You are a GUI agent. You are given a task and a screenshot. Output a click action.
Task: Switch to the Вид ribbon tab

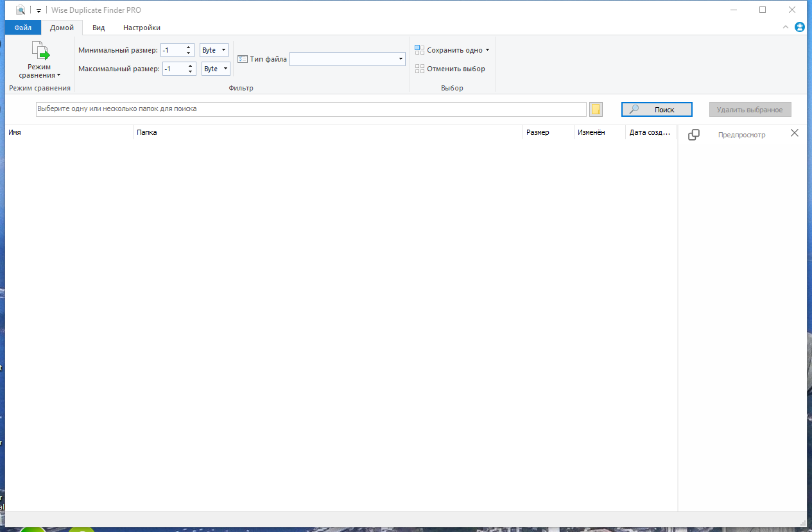98,28
